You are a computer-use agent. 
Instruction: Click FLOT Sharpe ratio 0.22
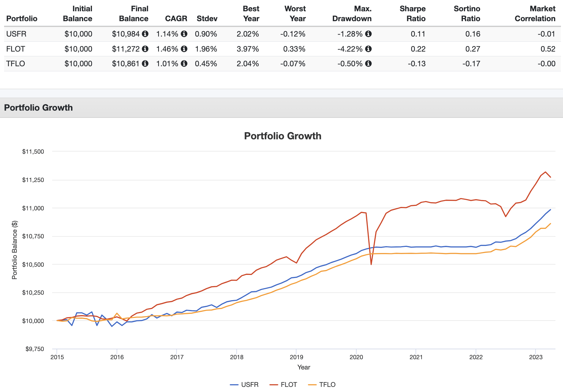click(418, 49)
